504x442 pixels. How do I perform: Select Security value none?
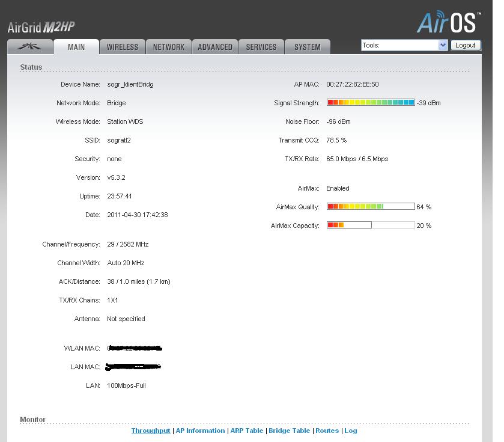114,159
